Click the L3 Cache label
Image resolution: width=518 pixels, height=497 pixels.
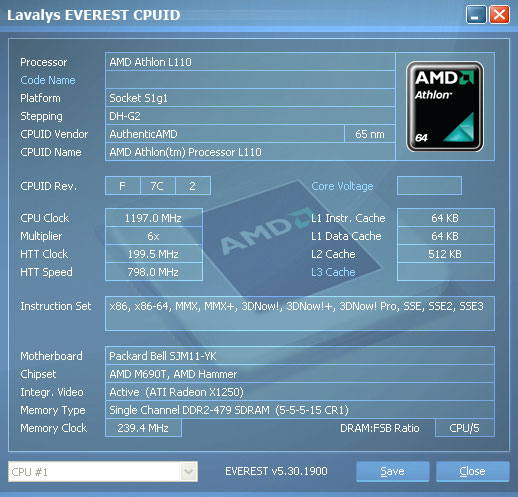(333, 272)
